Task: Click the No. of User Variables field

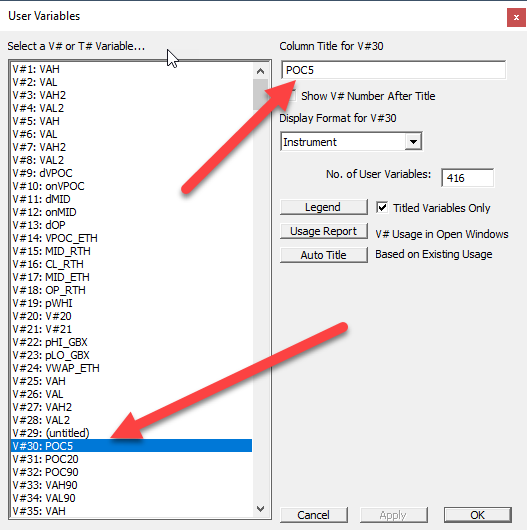Action: point(467,178)
